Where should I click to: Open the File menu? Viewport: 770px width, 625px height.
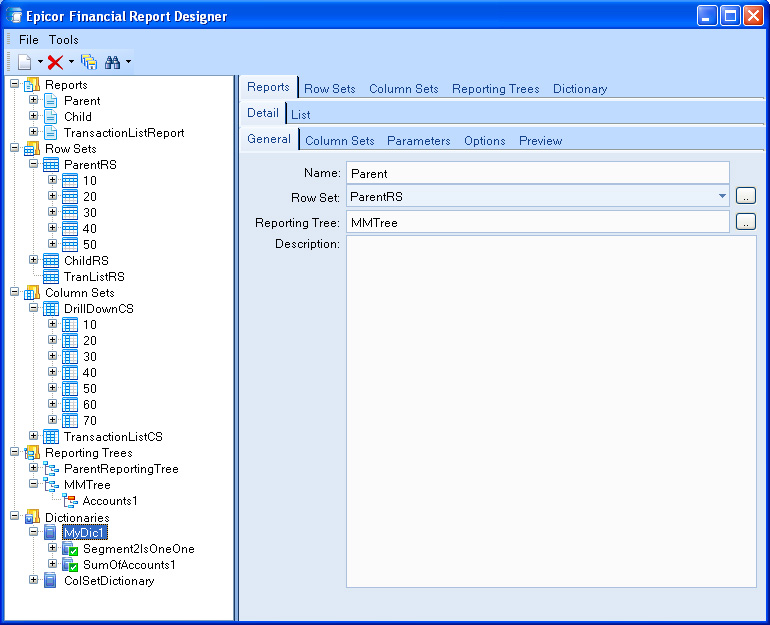tap(28, 40)
